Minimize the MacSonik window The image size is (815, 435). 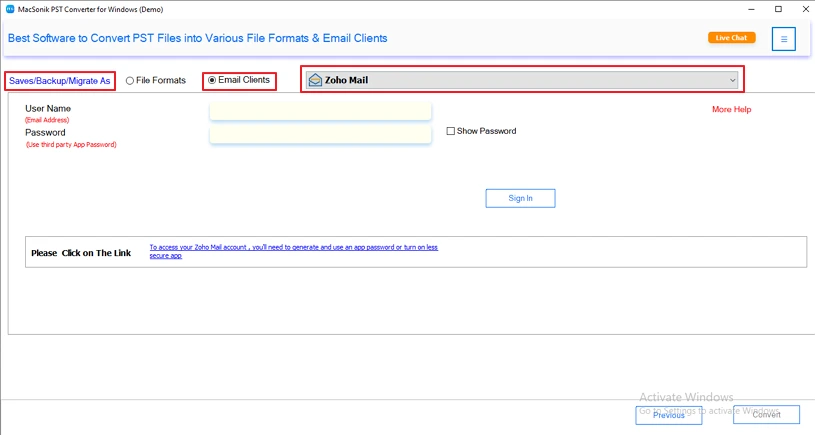click(751, 9)
